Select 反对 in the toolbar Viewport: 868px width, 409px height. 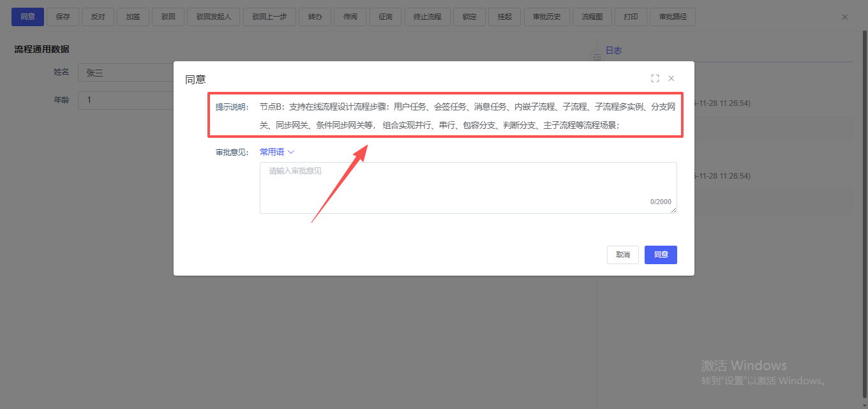[98, 17]
